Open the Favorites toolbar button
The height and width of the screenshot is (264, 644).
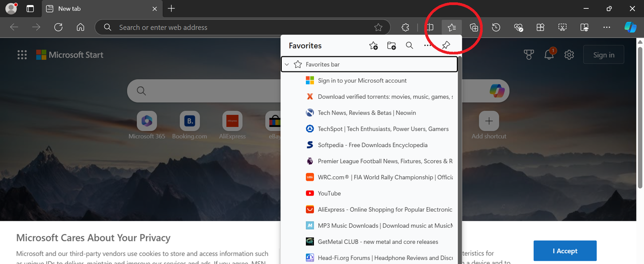point(452,28)
